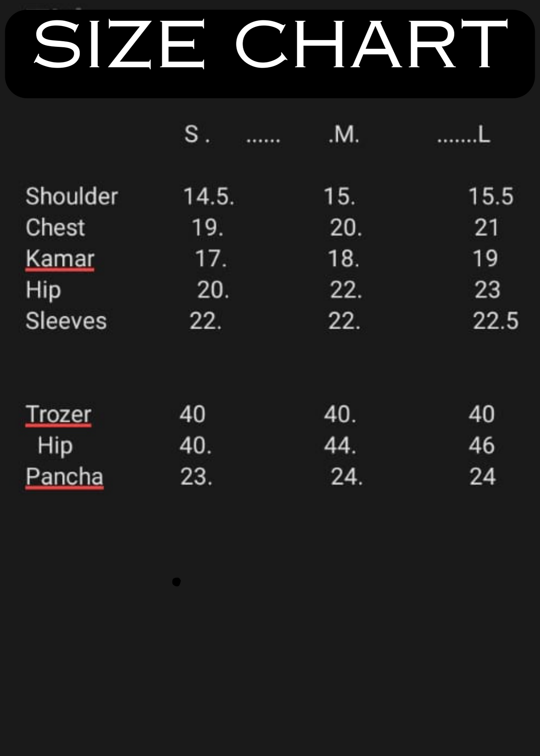Click the 22.5 sleeves value
The image size is (540, 756).
point(495,321)
